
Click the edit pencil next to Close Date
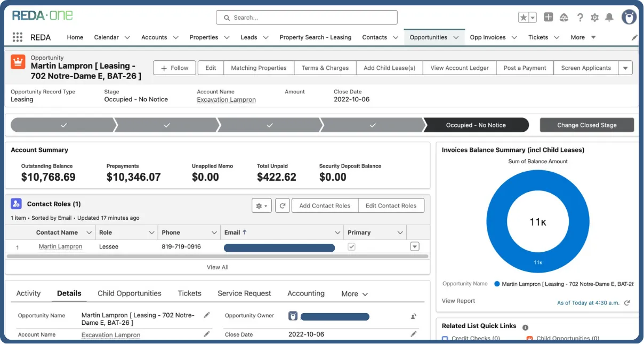(414, 334)
